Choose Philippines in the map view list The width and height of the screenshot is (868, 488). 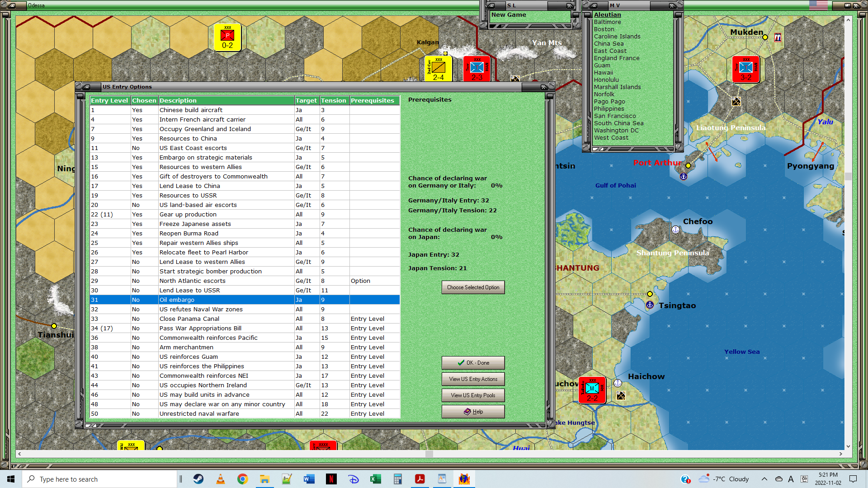(x=609, y=108)
